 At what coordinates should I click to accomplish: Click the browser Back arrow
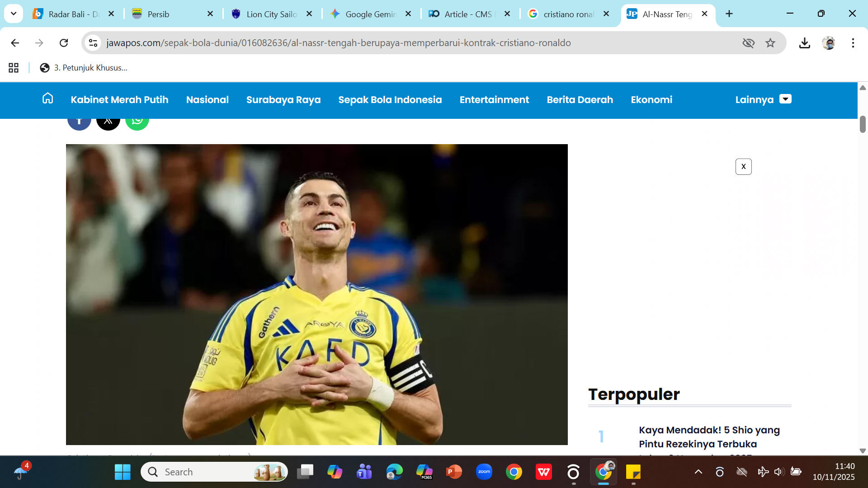(x=15, y=43)
